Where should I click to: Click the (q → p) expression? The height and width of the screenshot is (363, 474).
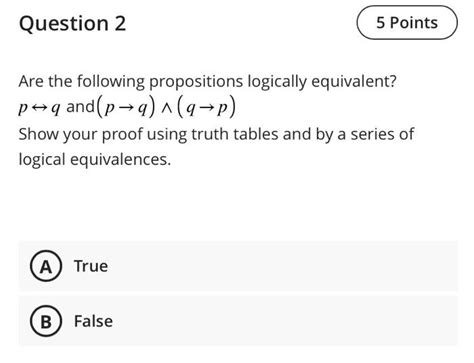pyautogui.click(x=207, y=108)
